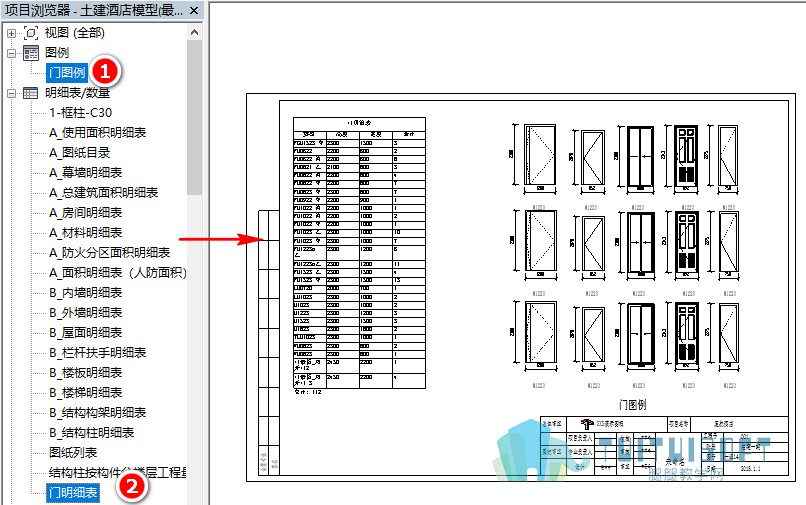Select B_楼梯明细表 schedule
Screen dimensions: 806x505
tap(85, 393)
